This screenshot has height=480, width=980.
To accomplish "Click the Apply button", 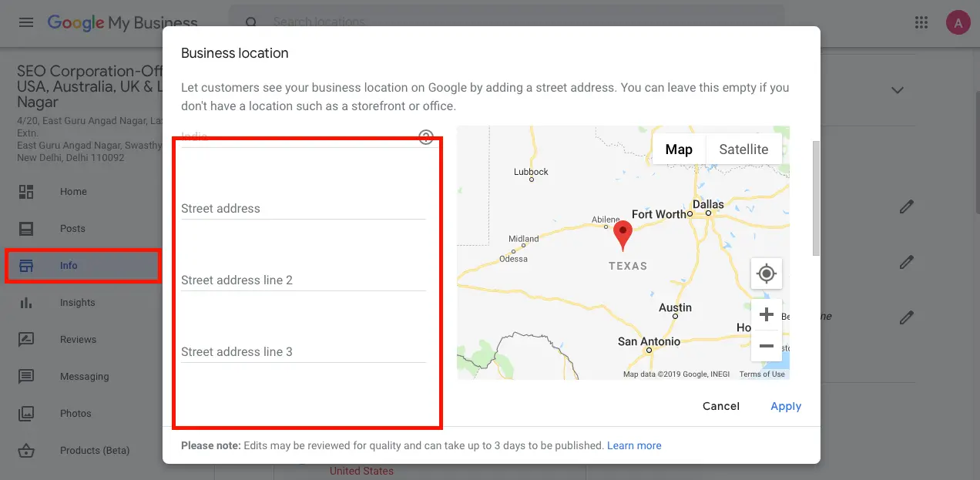I will pyautogui.click(x=786, y=406).
